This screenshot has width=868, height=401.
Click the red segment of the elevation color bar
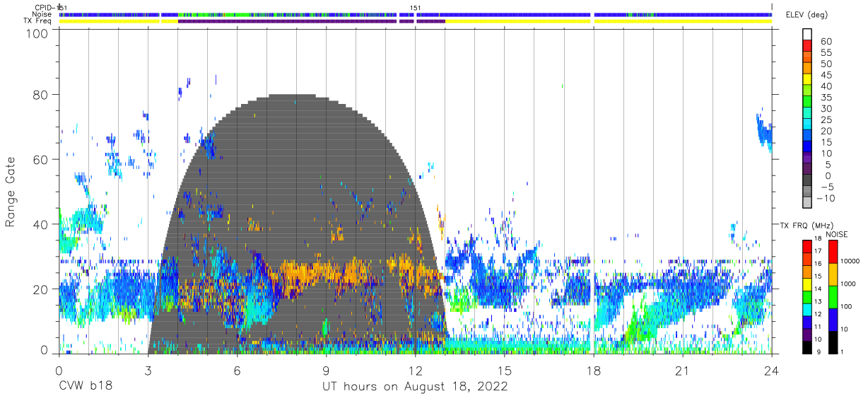pos(807,46)
